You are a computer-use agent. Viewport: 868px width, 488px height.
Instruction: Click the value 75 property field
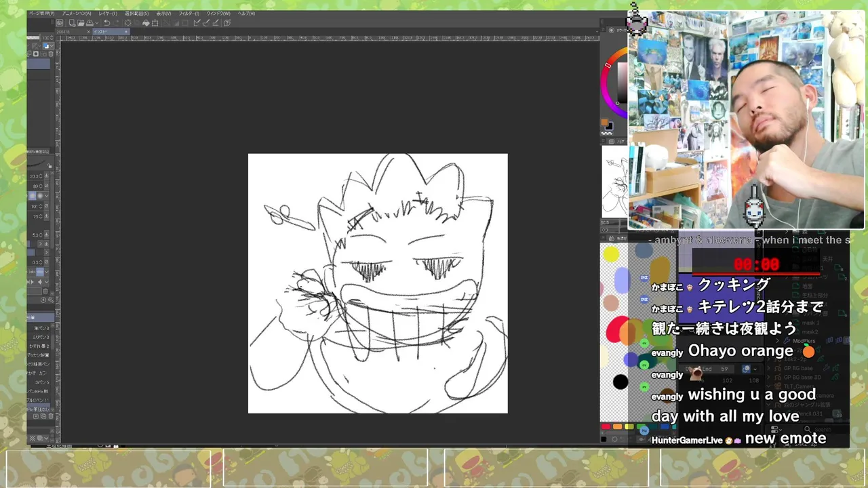point(35,216)
